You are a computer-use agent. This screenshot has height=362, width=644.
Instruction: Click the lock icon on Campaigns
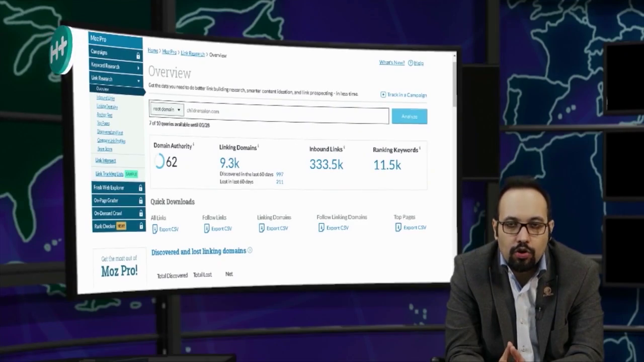(x=138, y=55)
